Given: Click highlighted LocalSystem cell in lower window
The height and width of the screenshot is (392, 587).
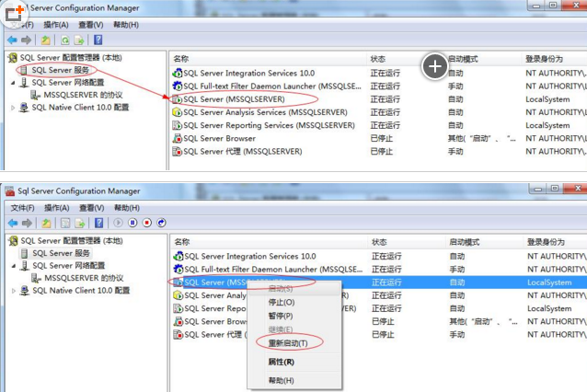Looking at the screenshot, I should [x=549, y=282].
